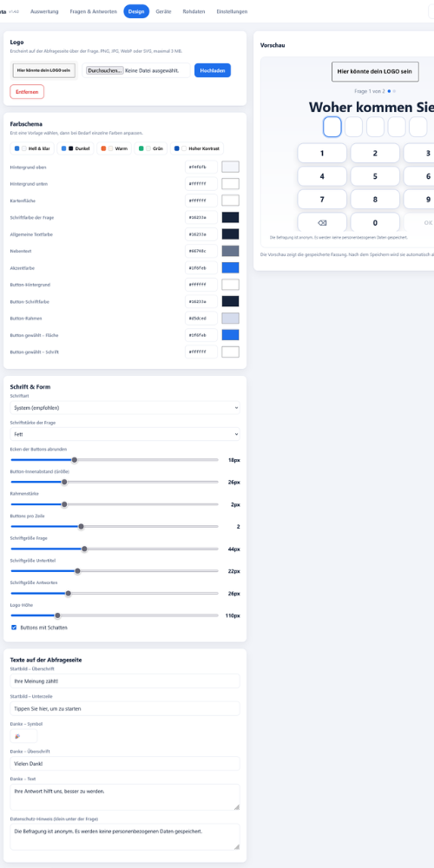434x868 pixels.
Task: Pick the Allgemeine Textfarbe swatch
Action: [x=230, y=234]
